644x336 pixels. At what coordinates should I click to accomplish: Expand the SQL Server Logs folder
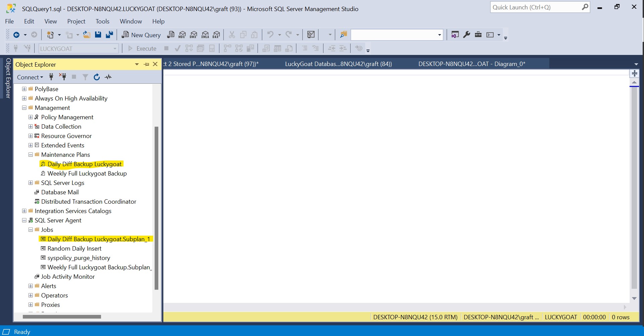tap(31, 183)
